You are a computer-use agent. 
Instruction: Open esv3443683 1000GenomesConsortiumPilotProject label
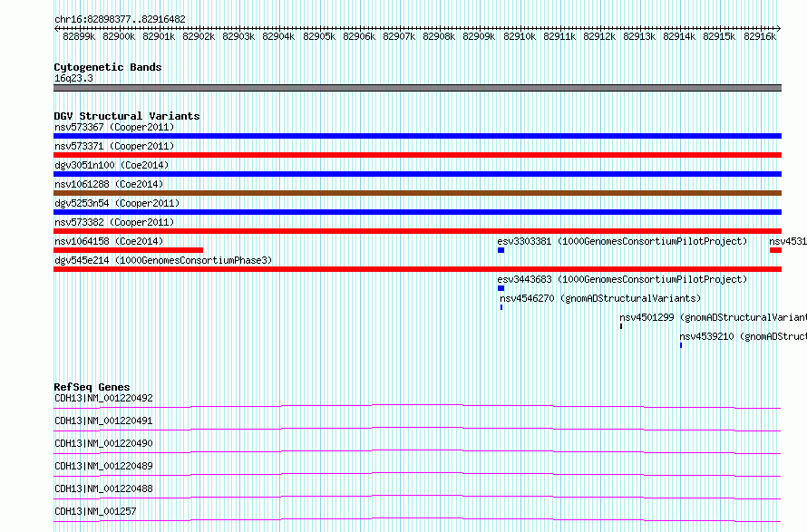pos(622,279)
